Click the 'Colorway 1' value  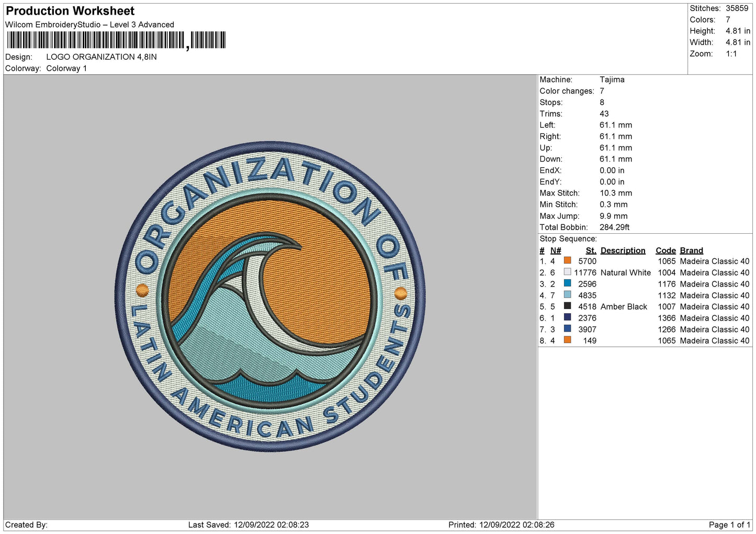point(66,69)
